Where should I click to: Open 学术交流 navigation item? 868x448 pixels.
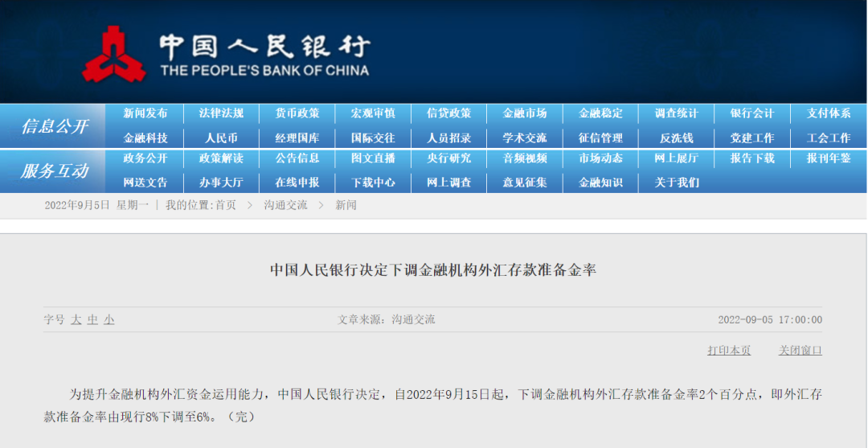(525, 138)
